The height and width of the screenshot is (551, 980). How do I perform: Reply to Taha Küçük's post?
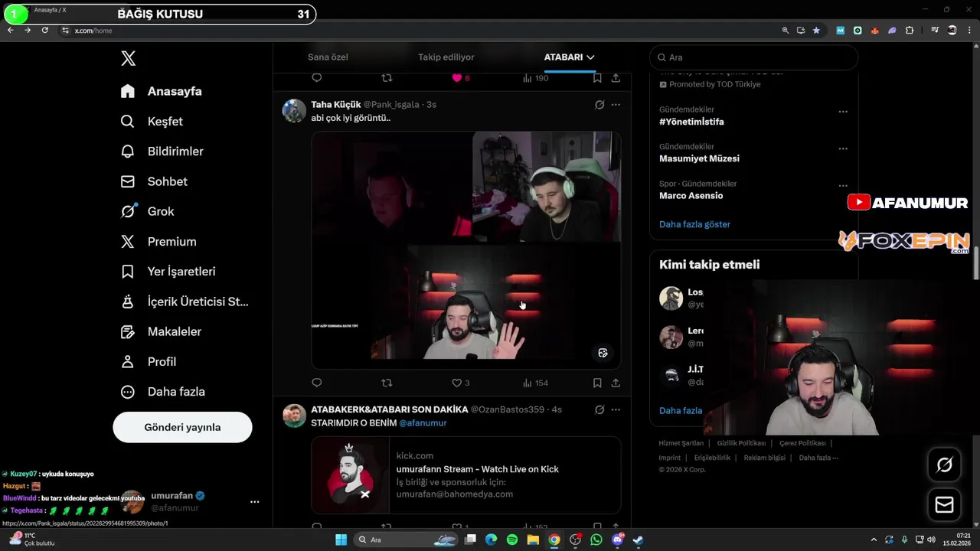[317, 383]
